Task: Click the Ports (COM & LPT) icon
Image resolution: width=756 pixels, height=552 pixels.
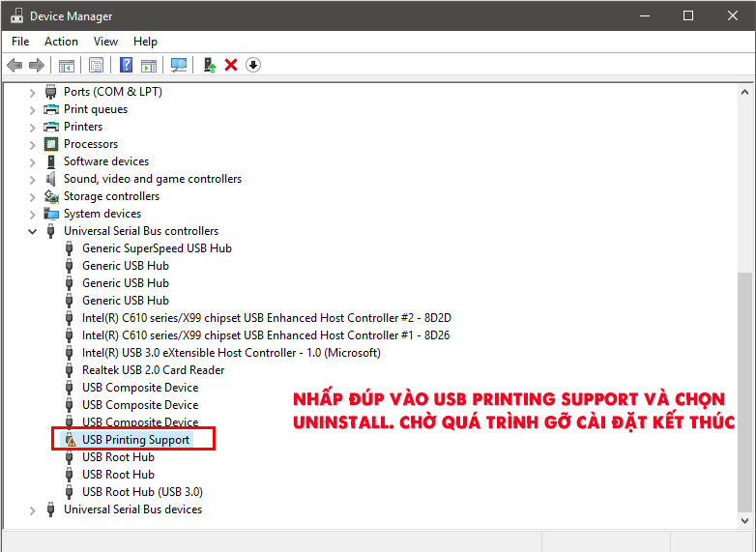Action: tap(50, 92)
